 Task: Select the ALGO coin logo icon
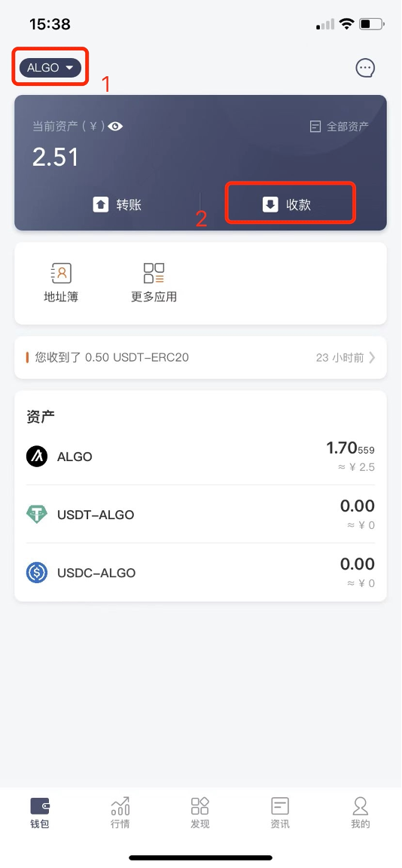coord(37,457)
